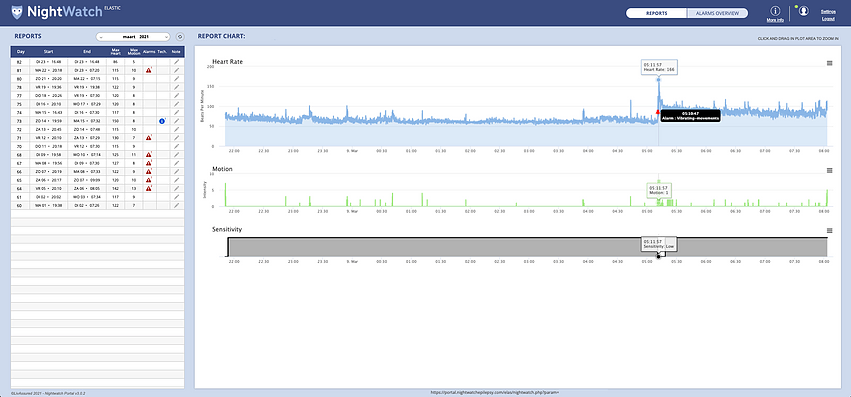Click the refresh icon beside month selector

pos(180,37)
